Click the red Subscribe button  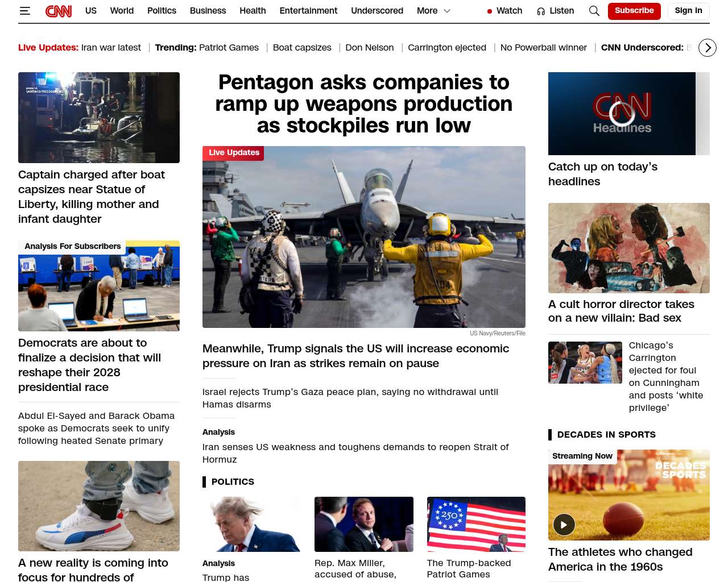click(634, 11)
